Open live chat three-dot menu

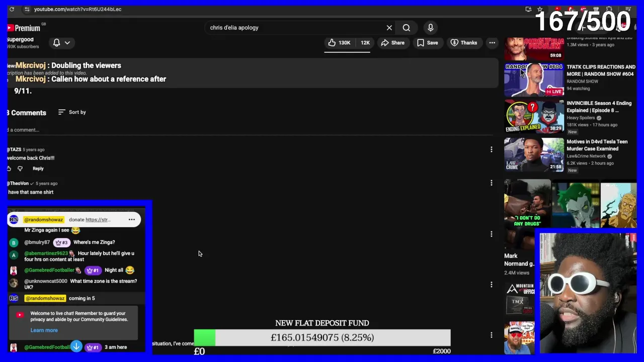coord(131,219)
